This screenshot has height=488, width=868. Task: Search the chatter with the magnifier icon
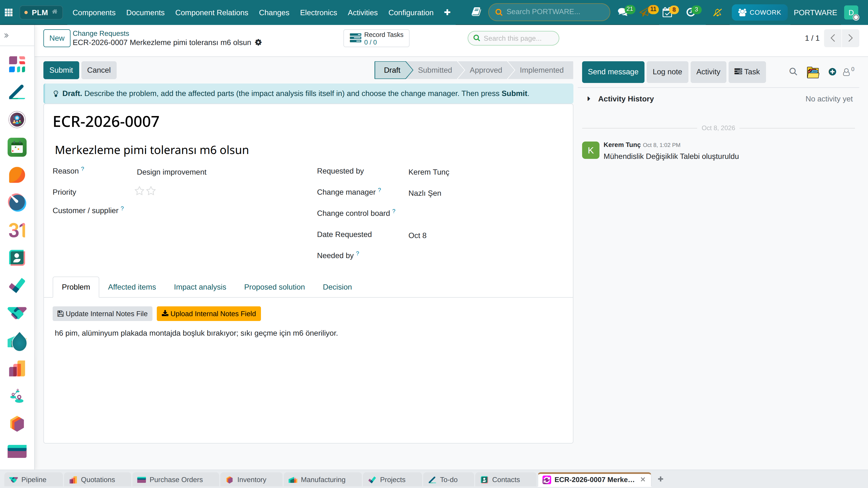coord(793,72)
